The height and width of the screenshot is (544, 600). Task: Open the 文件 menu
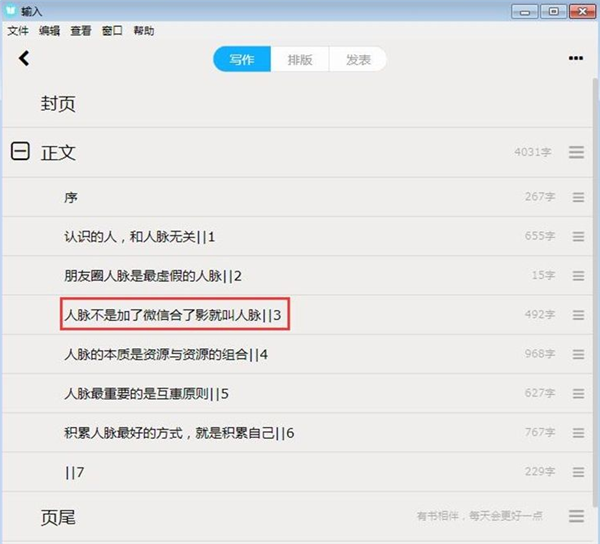coord(18,31)
